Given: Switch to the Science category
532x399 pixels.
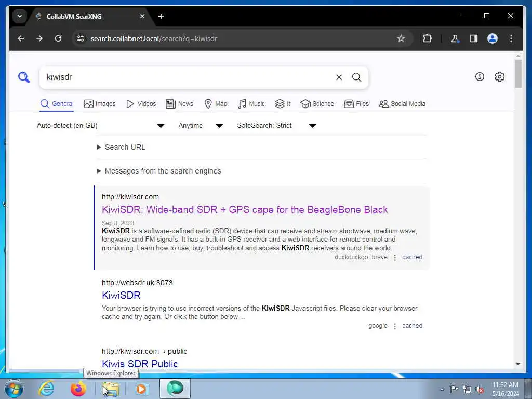Looking at the screenshot, I should coord(317,104).
